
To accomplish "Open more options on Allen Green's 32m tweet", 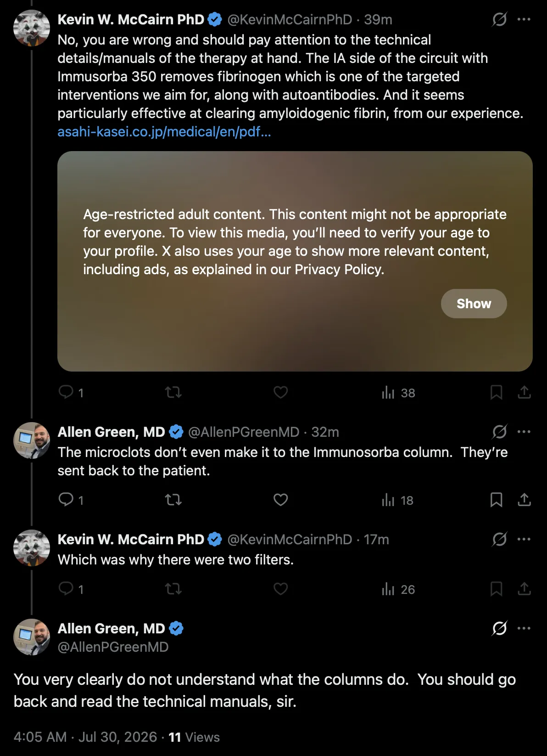I will coord(524,432).
